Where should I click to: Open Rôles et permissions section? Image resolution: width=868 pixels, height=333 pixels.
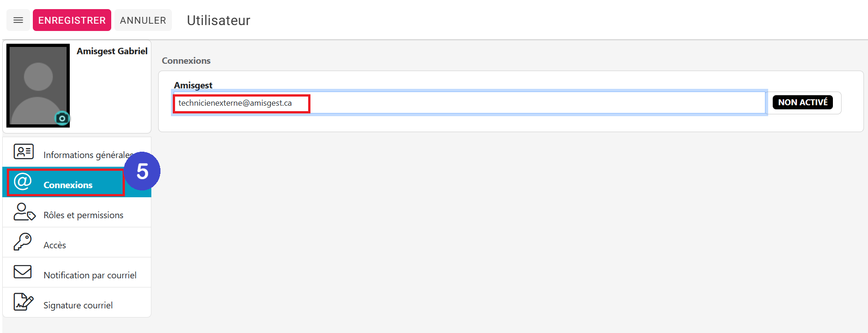77,212
